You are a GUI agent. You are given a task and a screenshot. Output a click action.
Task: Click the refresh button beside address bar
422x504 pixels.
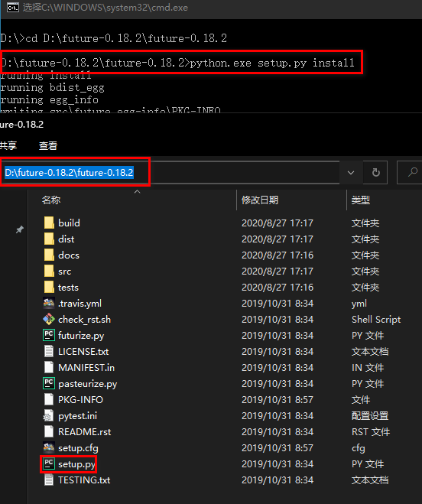[375, 173]
